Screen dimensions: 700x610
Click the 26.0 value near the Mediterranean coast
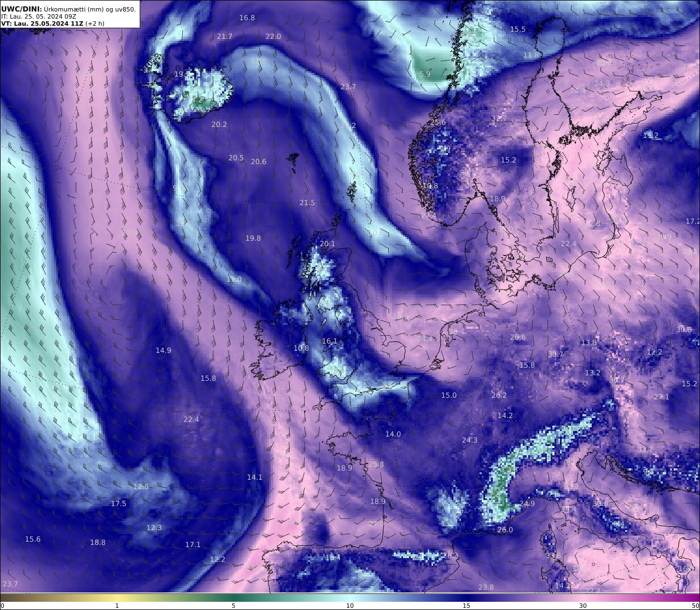[x=505, y=530]
